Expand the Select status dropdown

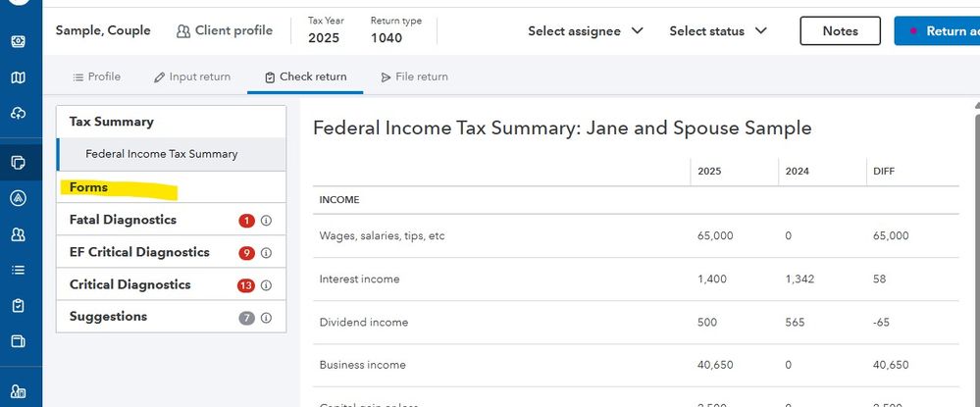pos(718,31)
